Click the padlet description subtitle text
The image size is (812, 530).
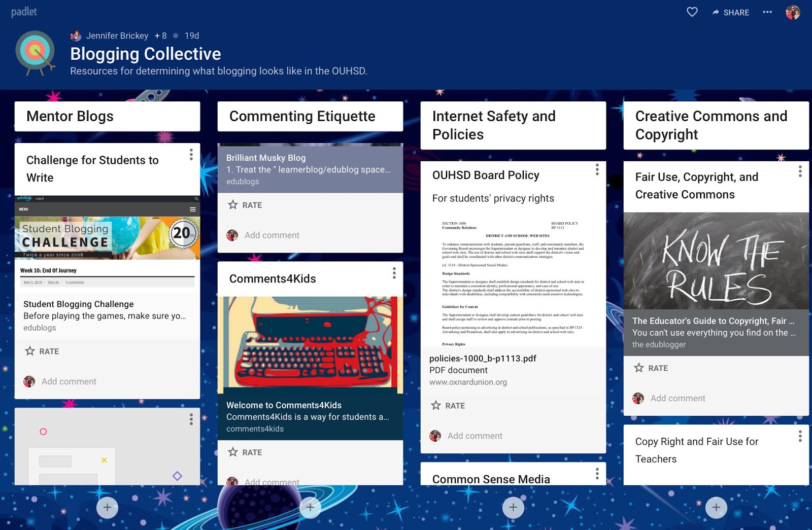(x=219, y=71)
